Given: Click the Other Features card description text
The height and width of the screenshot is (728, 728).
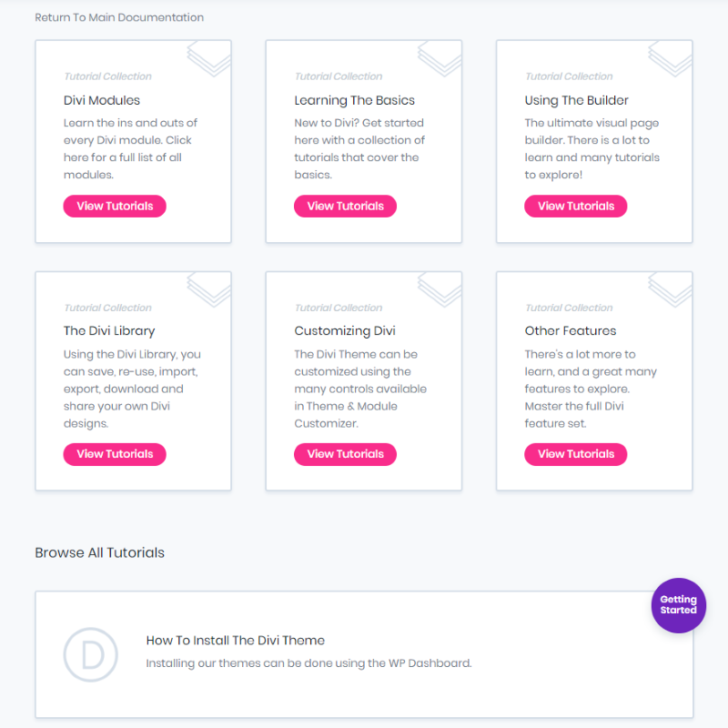Looking at the screenshot, I should [x=591, y=389].
